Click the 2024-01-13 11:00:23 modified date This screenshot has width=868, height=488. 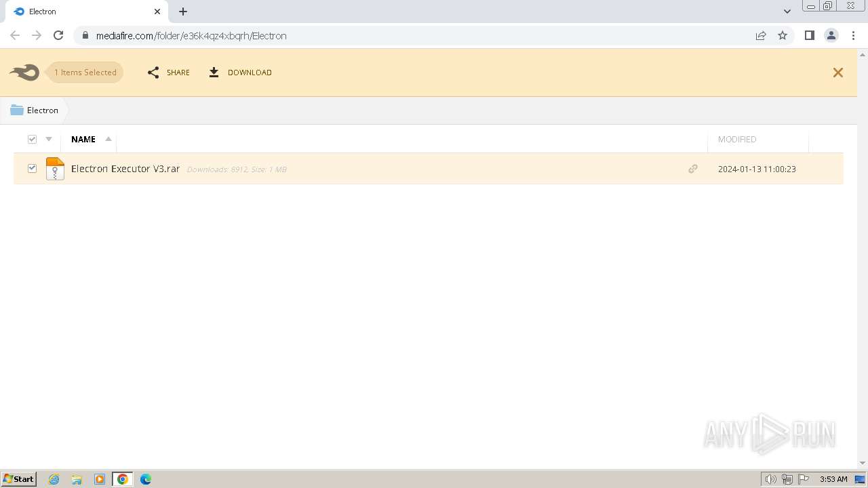point(757,169)
